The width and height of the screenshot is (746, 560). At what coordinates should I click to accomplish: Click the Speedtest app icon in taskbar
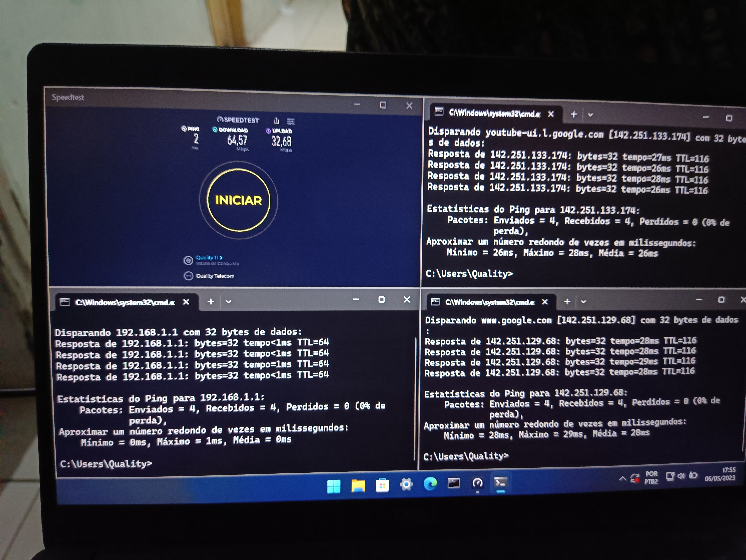[x=477, y=483]
